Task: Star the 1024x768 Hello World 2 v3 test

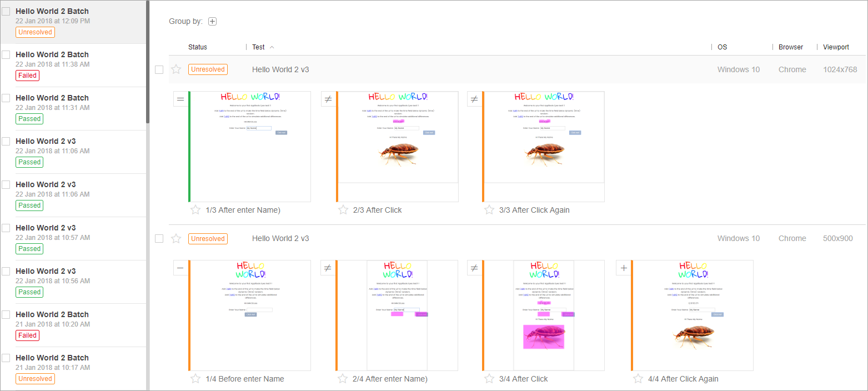Action: (x=176, y=69)
